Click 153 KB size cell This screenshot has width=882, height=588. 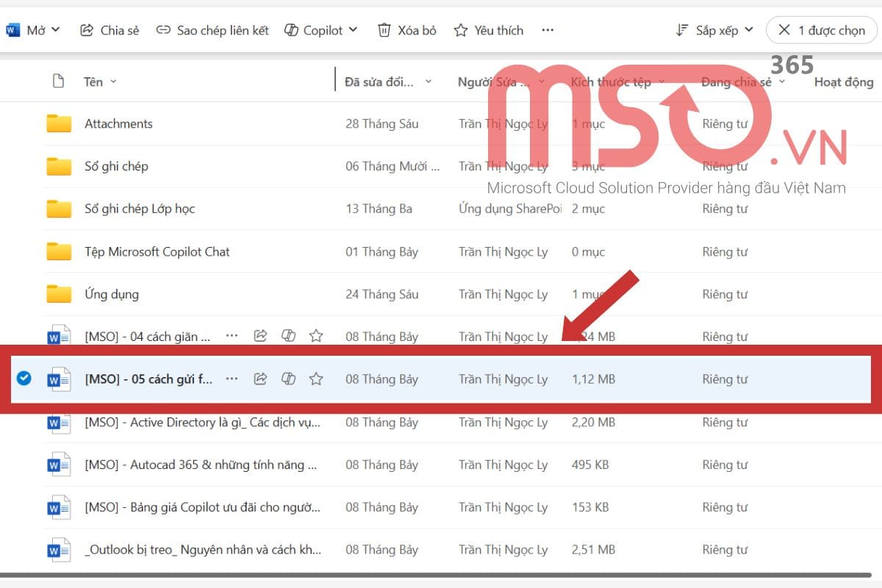pos(590,507)
